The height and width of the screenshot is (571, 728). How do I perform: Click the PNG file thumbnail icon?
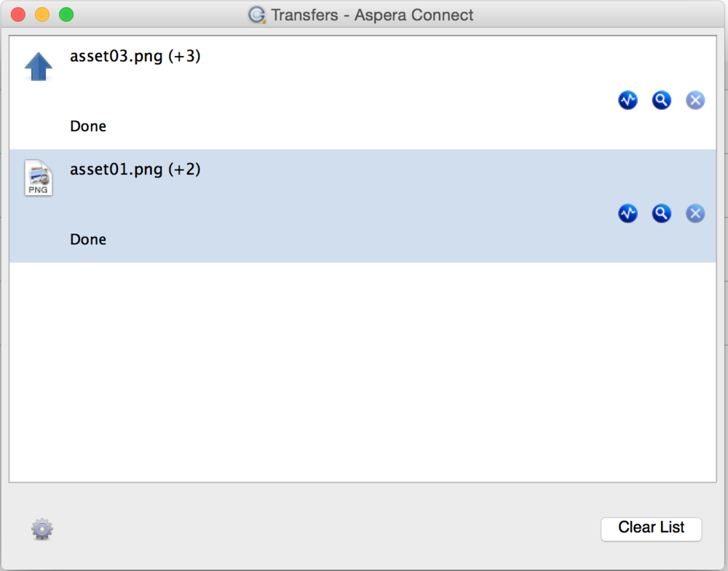pyautogui.click(x=38, y=177)
